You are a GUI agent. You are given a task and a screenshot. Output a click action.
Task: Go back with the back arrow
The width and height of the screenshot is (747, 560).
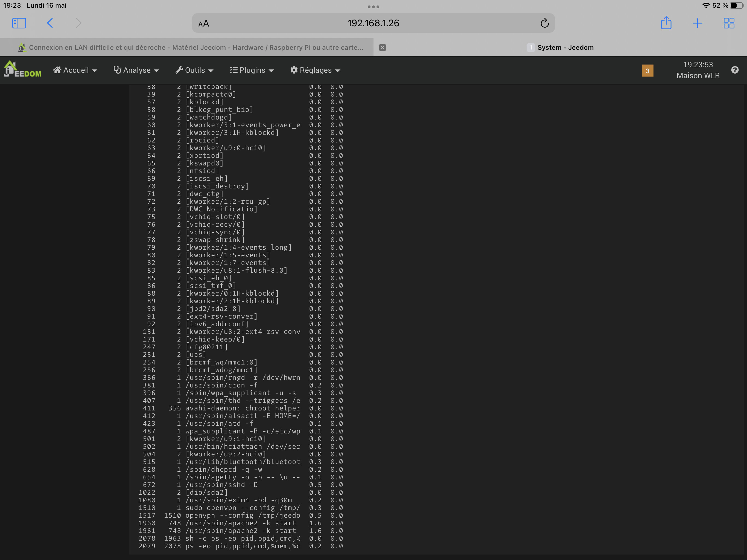50,23
